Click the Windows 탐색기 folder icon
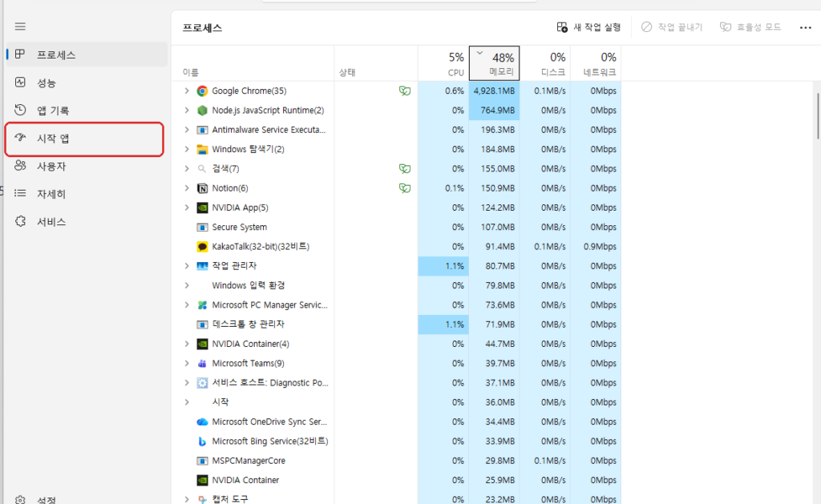The height and width of the screenshot is (504, 821). tap(202, 149)
